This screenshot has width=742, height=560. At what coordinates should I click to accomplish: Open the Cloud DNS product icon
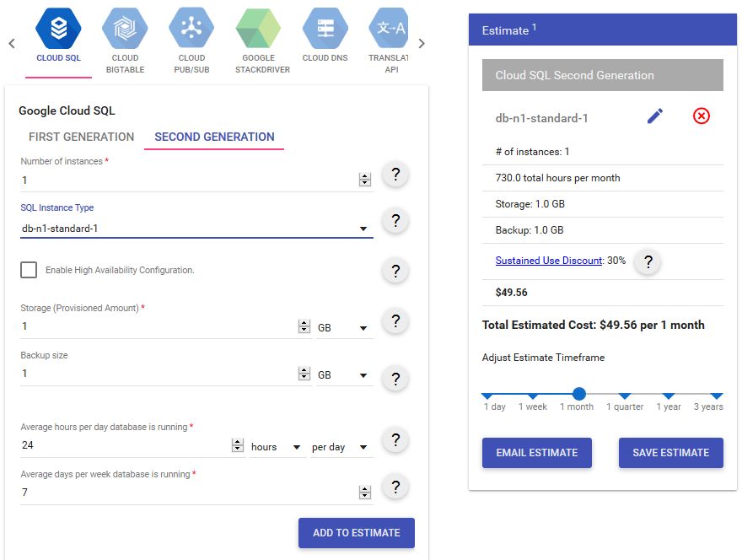[325, 29]
